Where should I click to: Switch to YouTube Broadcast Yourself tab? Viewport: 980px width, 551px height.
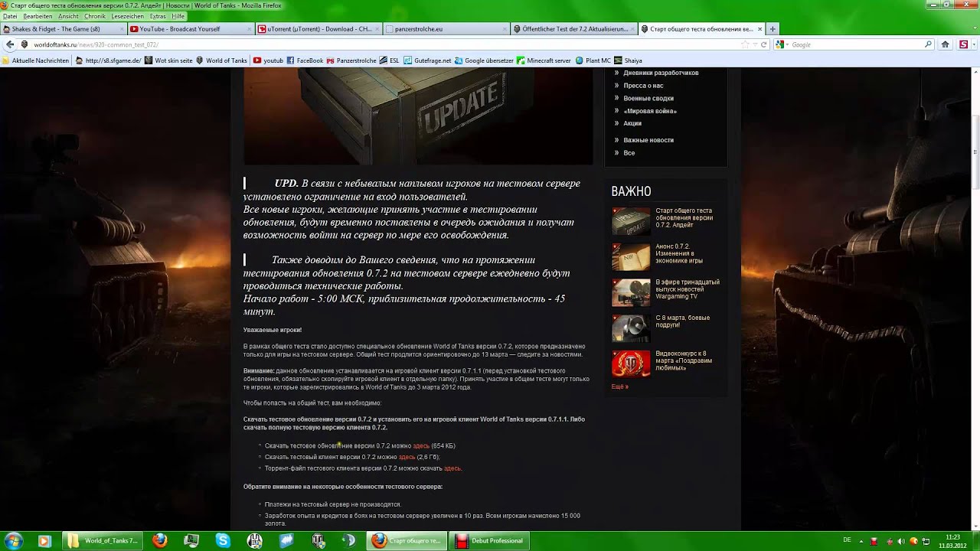[190, 29]
